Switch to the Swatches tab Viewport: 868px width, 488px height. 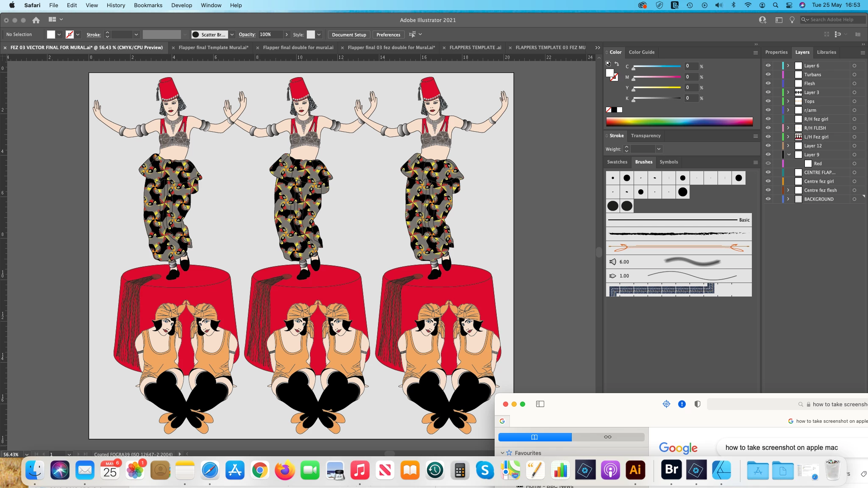pos(617,162)
